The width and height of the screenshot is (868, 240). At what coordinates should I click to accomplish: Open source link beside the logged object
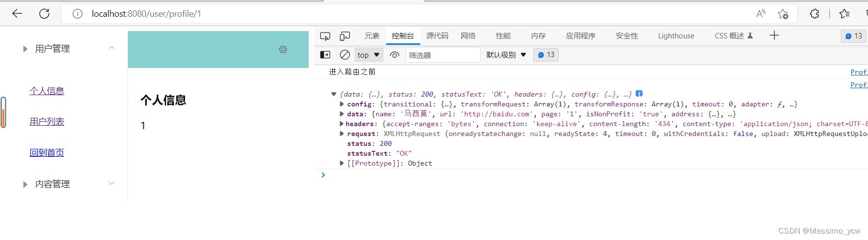click(859, 85)
